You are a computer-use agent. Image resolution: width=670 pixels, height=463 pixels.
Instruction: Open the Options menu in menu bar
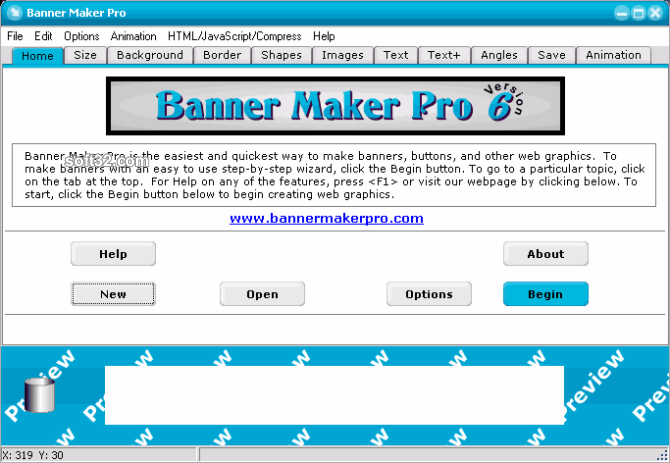81,36
